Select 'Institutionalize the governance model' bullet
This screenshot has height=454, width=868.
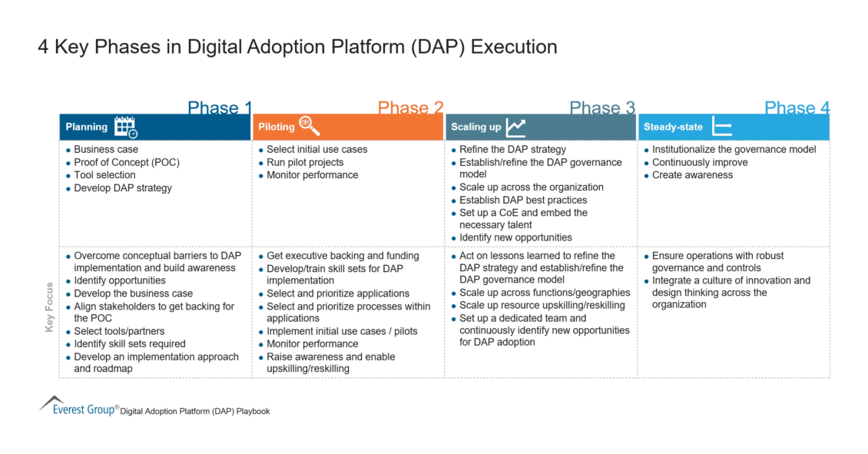tap(734, 150)
